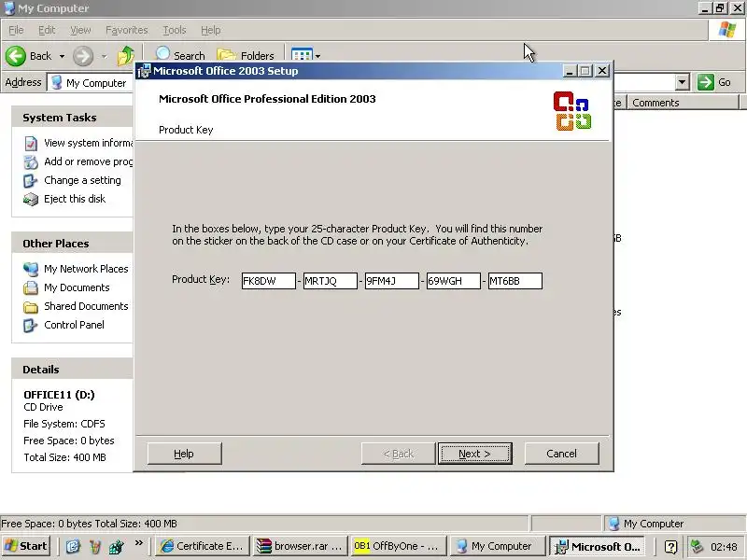
Task: Click the Control Panel icon in Other Places
Action: (30, 325)
